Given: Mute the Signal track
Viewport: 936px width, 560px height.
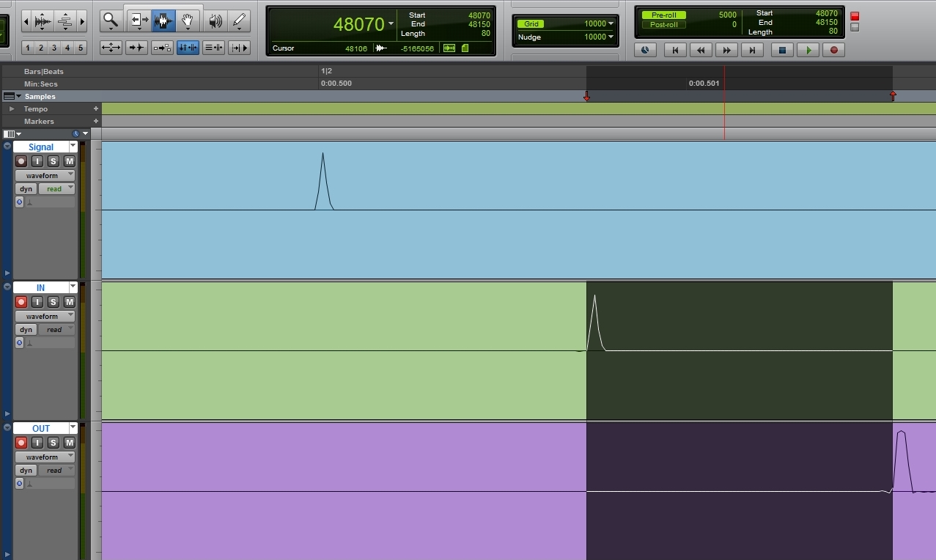Looking at the screenshot, I should [x=70, y=161].
